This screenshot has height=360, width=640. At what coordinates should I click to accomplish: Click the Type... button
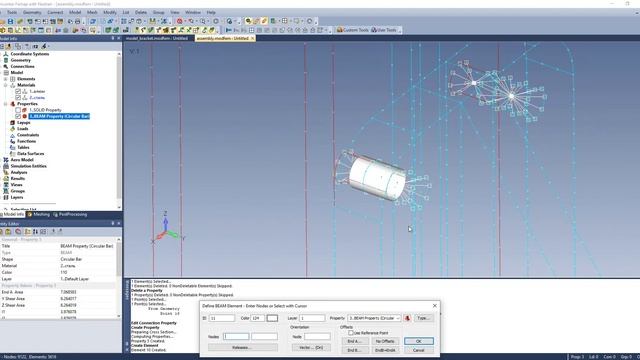pyautogui.click(x=423, y=318)
